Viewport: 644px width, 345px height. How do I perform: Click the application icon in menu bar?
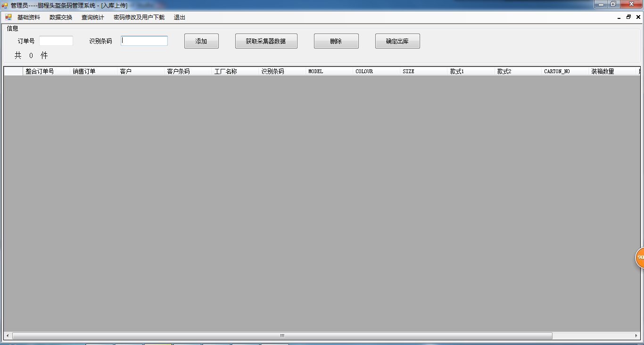point(8,17)
